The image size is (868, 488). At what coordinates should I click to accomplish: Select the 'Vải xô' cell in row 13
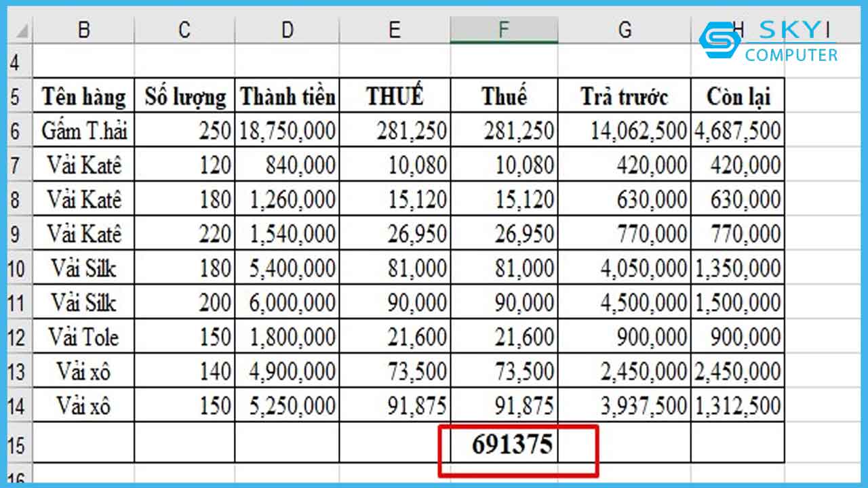point(83,371)
